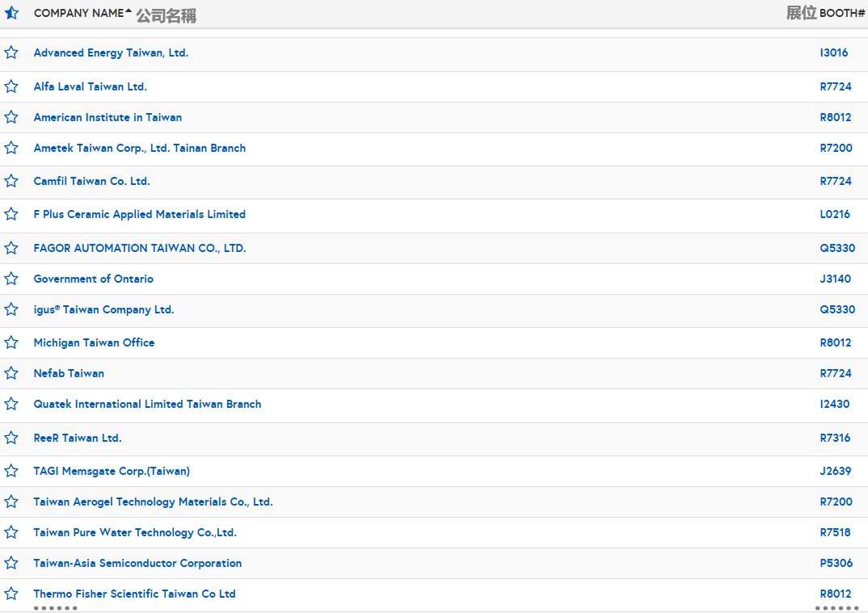Image resolution: width=868 pixels, height=613 pixels.
Task: Sort list by COMPANY NAME column header
Action: coord(83,13)
